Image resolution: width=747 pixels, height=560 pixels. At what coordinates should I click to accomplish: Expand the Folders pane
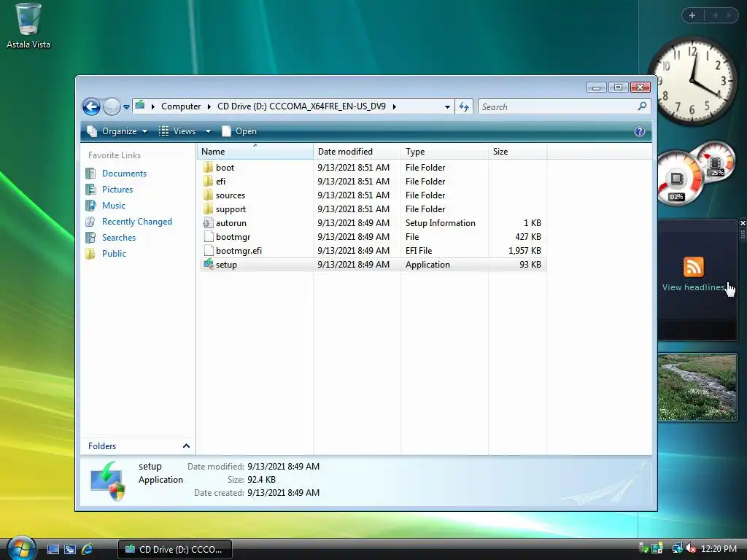click(138, 446)
